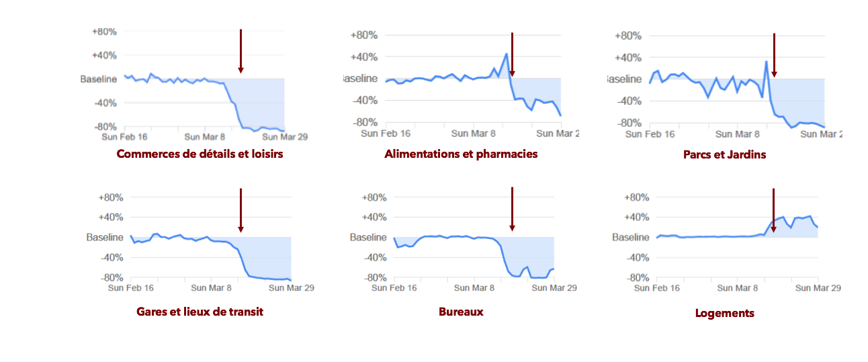Click the peak spike in Alimentations chart line
Image resolution: width=868 pixels, height=362 pixels.
[x=506, y=54]
